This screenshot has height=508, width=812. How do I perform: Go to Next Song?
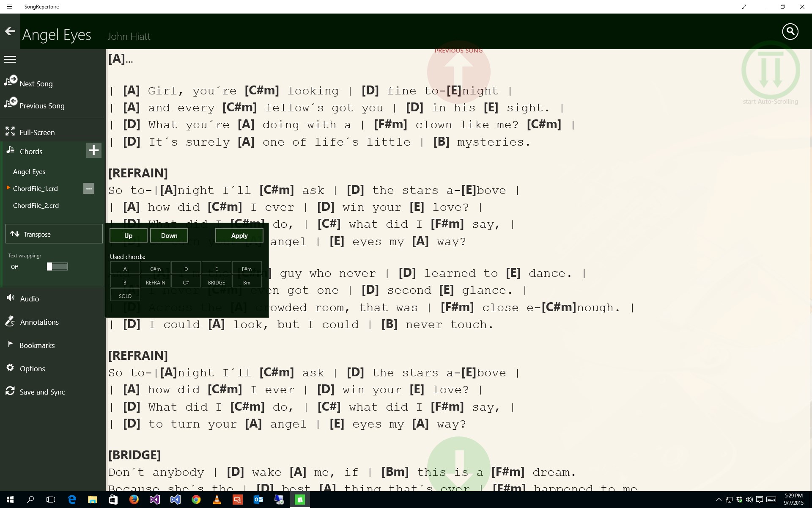(x=36, y=83)
